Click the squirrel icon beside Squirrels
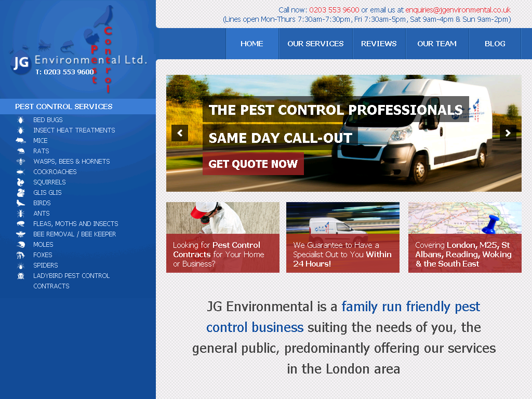 click(21, 182)
